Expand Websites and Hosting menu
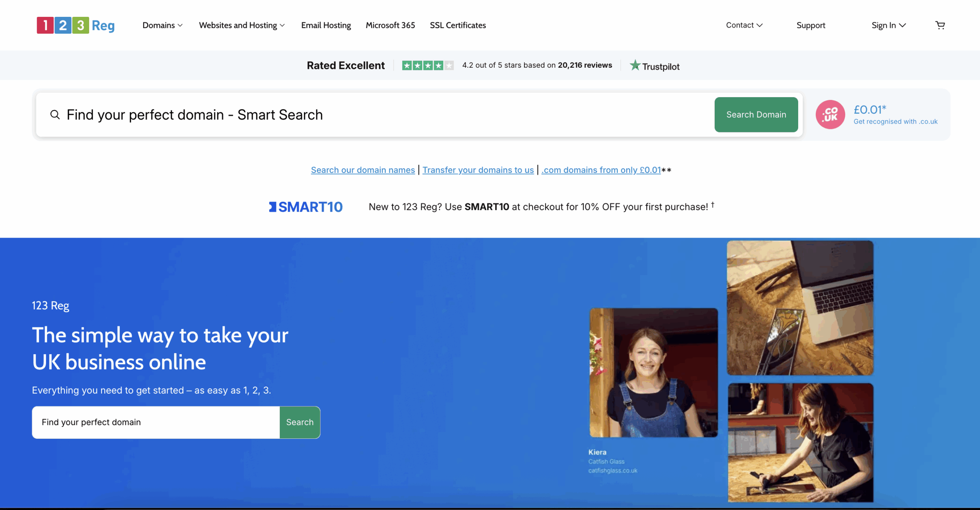This screenshot has height=510, width=980. (x=242, y=25)
